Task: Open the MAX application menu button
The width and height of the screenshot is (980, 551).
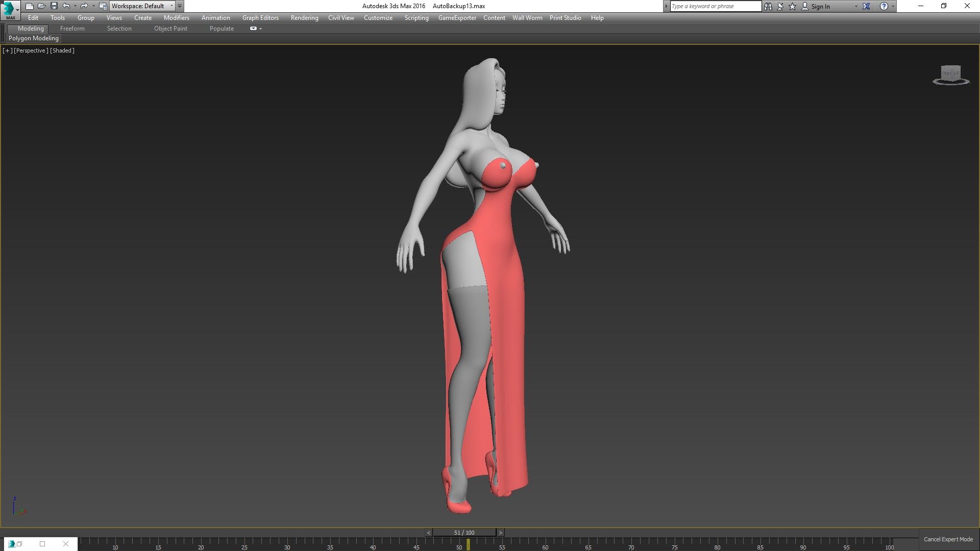Action: 10,10
